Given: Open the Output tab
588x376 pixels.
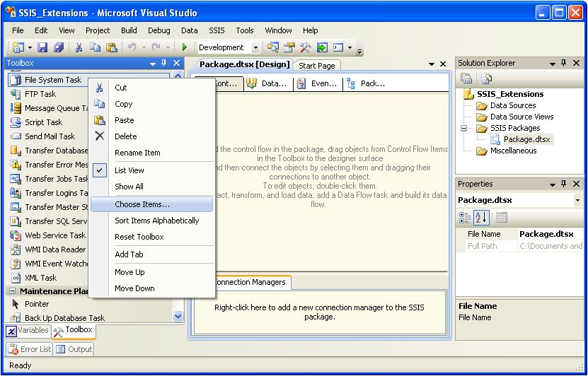Looking at the screenshot, I should pyautogui.click(x=74, y=349).
